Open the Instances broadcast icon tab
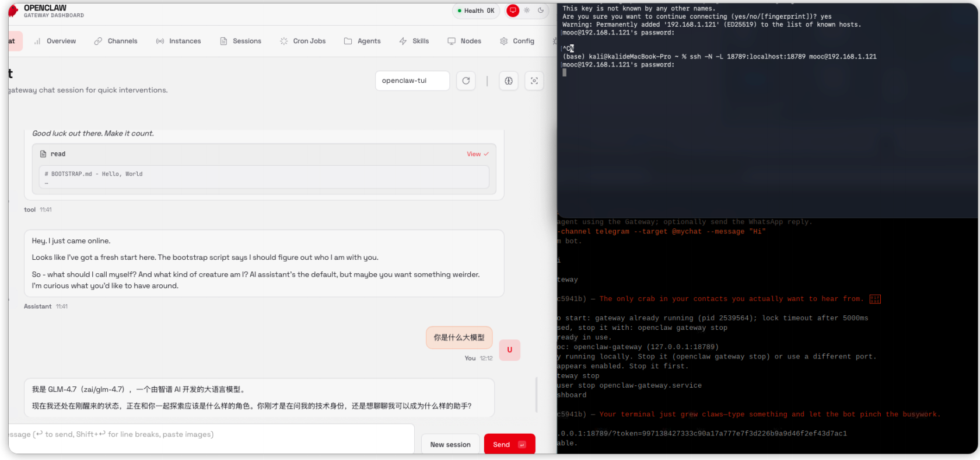The image size is (980, 460). click(x=160, y=41)
